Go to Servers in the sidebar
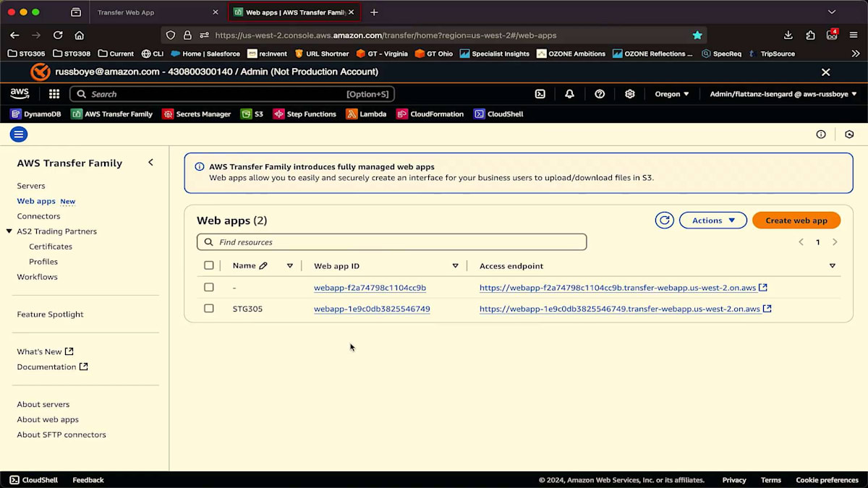 31,186
